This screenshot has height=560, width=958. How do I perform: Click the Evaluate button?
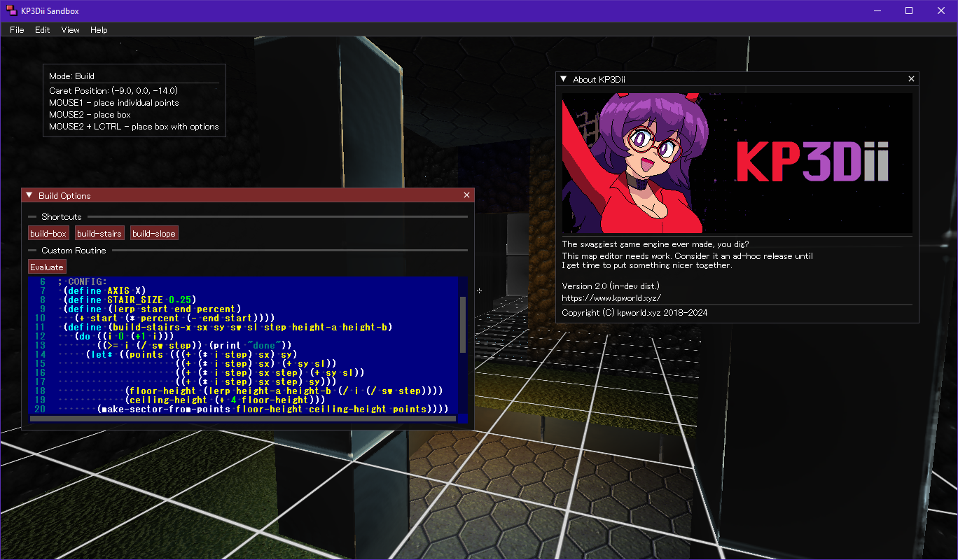[47, 267]
